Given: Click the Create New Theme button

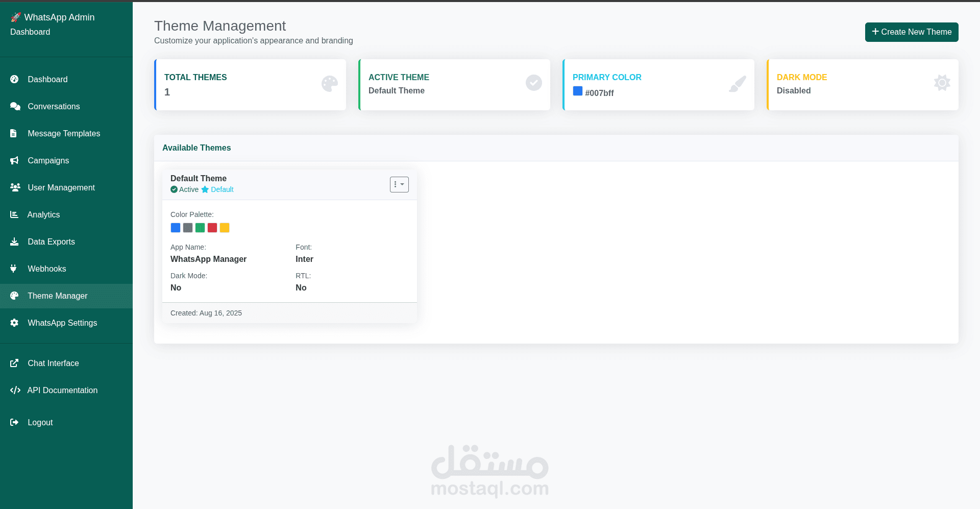Looking at the screenshot, I should 912,32.
